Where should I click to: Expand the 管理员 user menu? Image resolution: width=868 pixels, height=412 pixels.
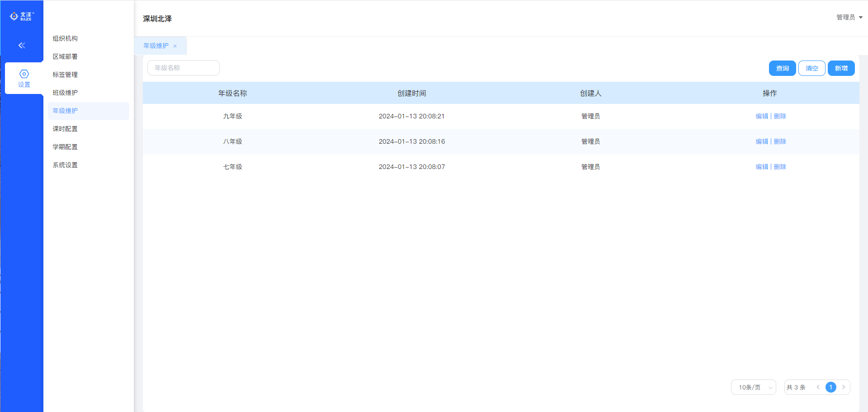(x=849, y=17)
